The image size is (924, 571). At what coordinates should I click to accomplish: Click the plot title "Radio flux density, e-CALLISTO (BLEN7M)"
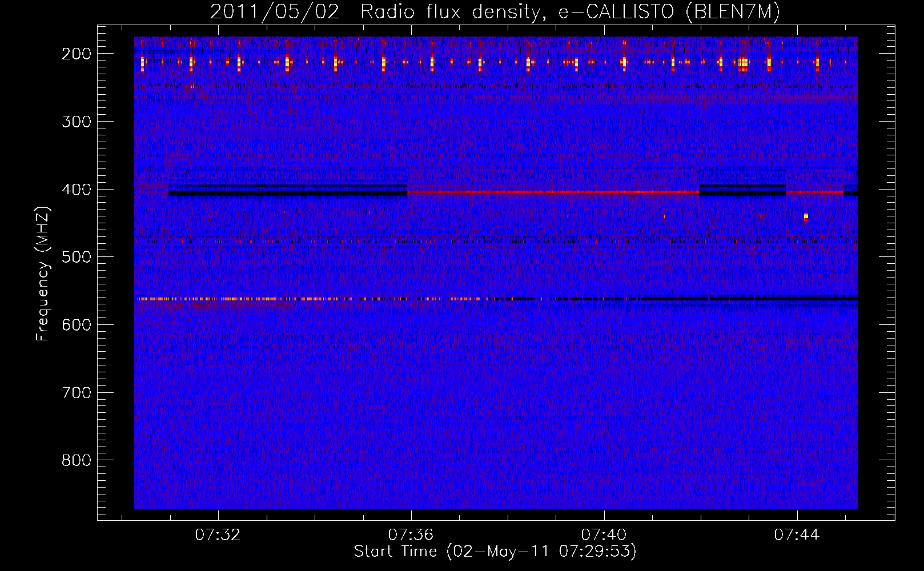570,13
